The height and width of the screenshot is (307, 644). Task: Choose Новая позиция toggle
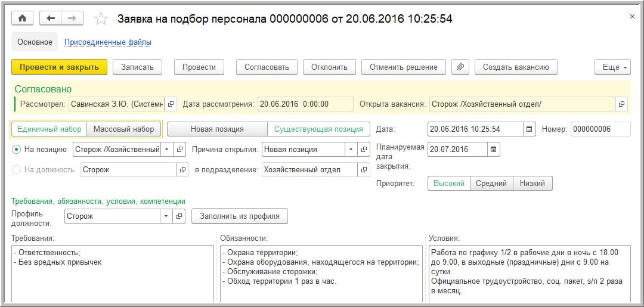point(217,129)
